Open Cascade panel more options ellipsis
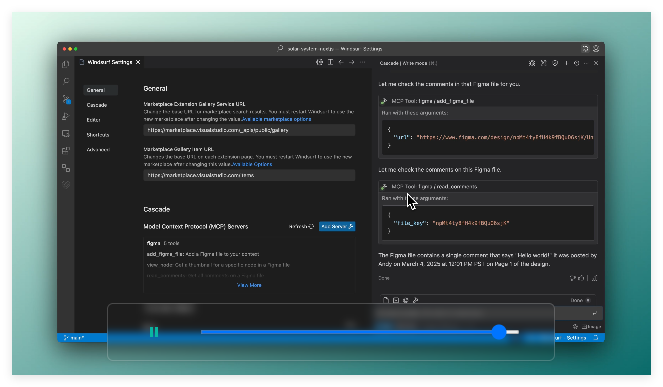The width and height of the screenshot is (663, 387). (586, 63)
